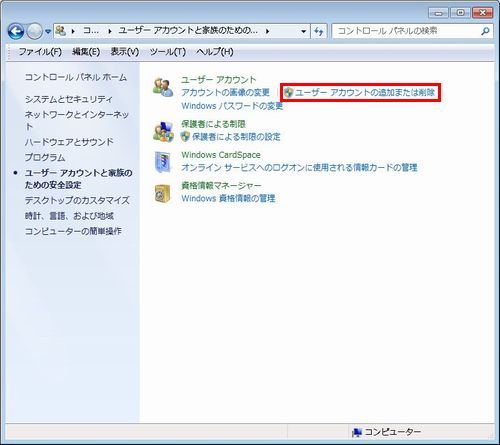500x445 pixels.
Task: Select ユーザー アカウントと家族のための安全設定 in sidebar
Action: coord(79,179)
